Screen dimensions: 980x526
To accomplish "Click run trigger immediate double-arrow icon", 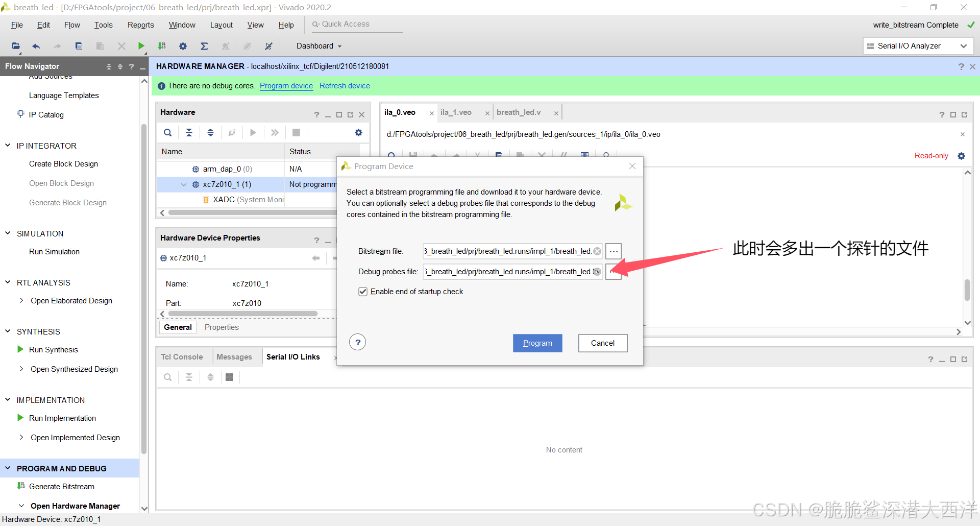I will tap(275, 133).
